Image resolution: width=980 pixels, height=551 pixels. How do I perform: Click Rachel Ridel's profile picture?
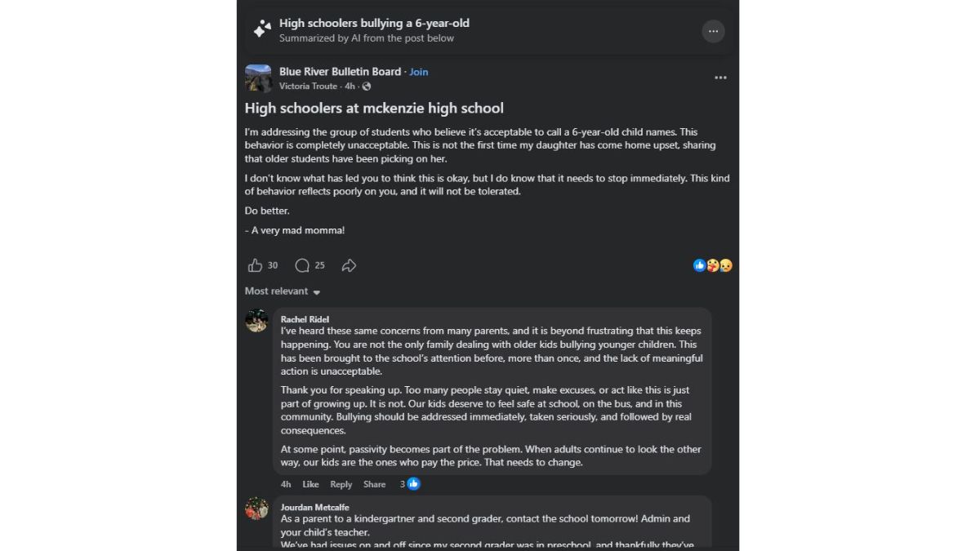257,321
